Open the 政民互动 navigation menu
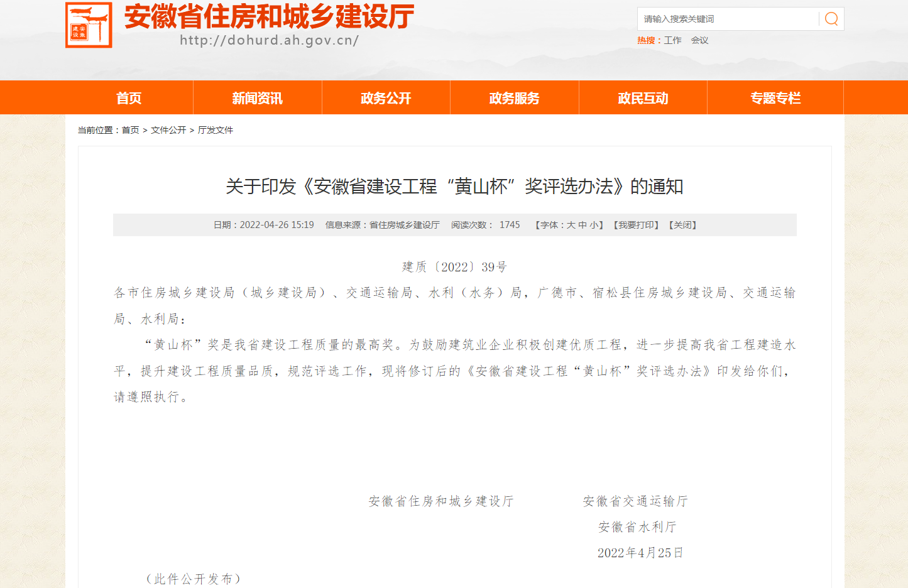The width and height of the screenshot is (908, 588). [x=643, y=97]
